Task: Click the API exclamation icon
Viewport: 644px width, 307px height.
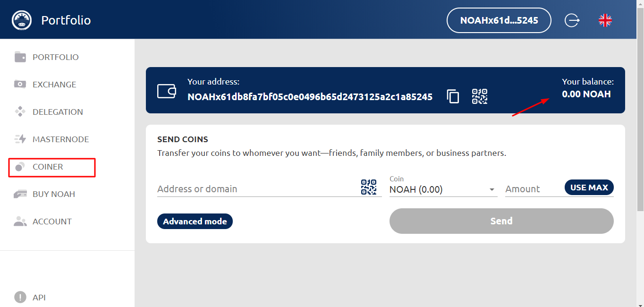Action: tap(20, 297)
